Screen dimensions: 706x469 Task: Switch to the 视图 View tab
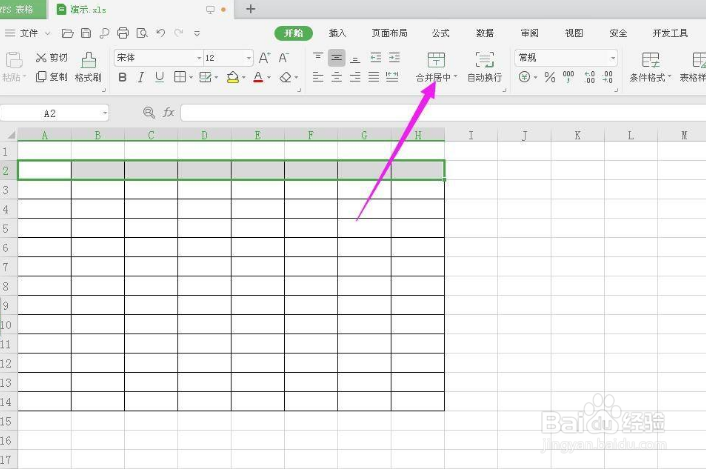[x=574, y=33]
